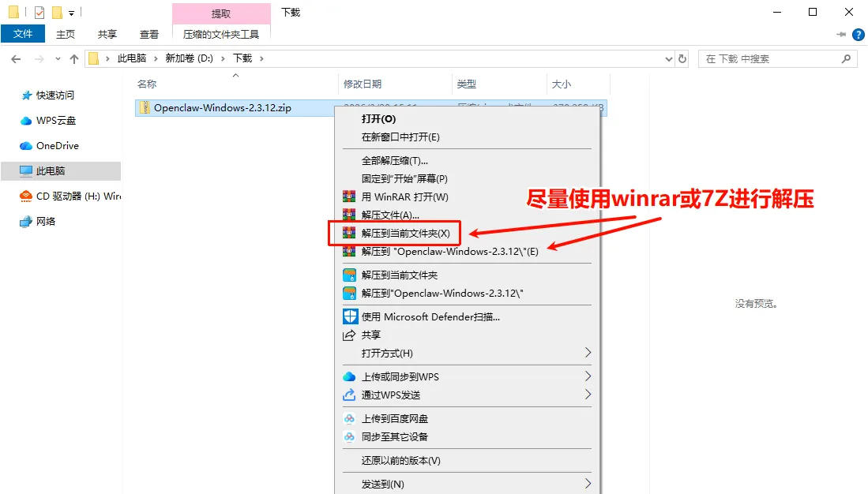Click Baidu Netdisk icon beside 上传到百度网盘
868x494 pixels.
[x=349, y=419]
